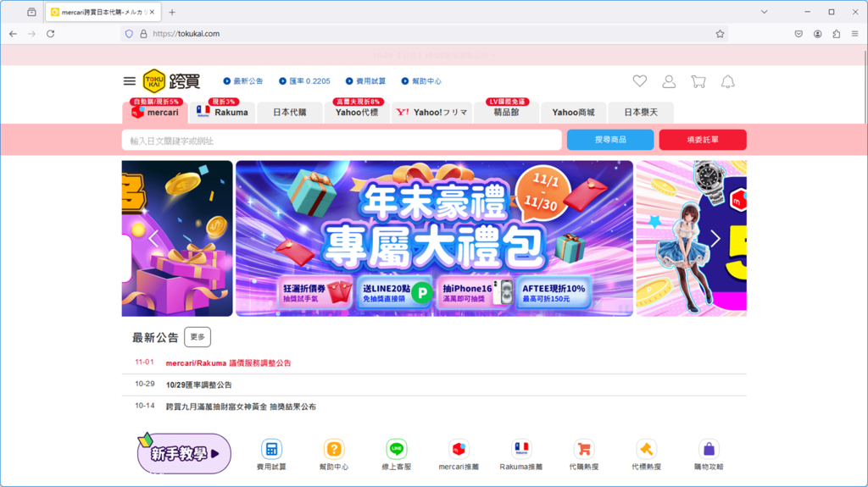Focus the Japanese keyword search field
The height and width of the screenshot is (487, 868).
coord(342,141)
